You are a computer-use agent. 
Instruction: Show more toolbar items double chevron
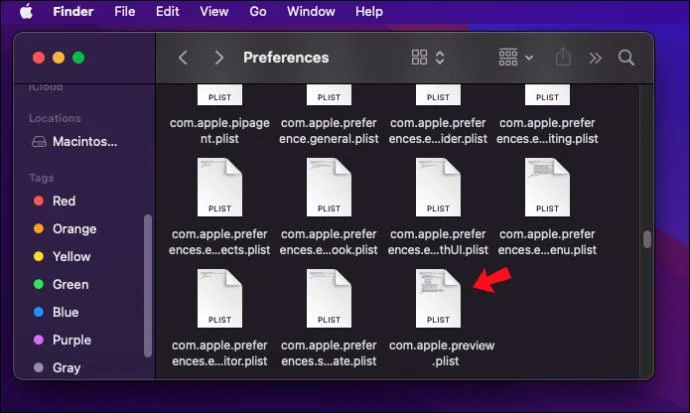595,58
